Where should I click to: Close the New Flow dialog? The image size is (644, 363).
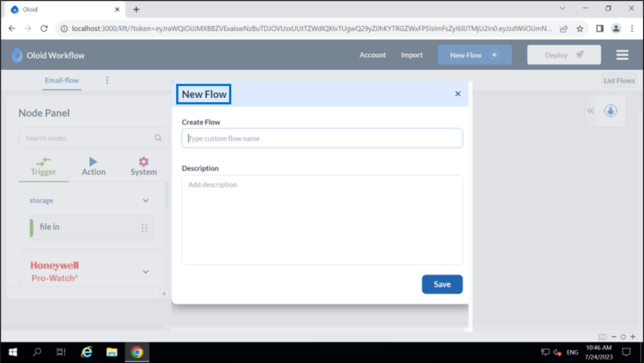(458, 94)
